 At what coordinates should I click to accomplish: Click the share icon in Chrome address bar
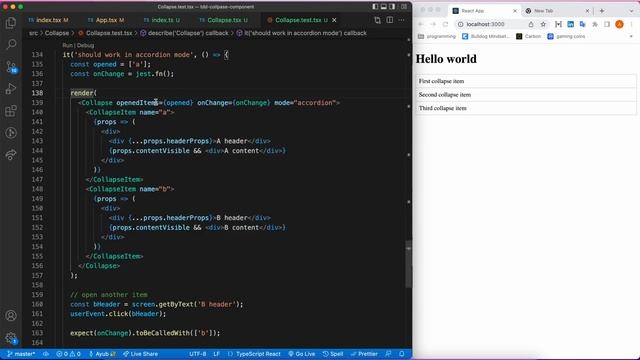pos(531,24)
